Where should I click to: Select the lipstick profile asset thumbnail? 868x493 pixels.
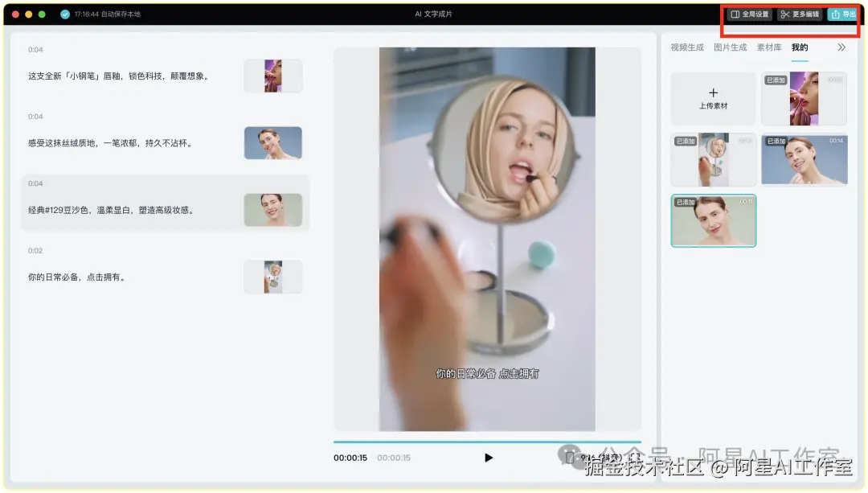pyautogui.click(x=804, y=99)
